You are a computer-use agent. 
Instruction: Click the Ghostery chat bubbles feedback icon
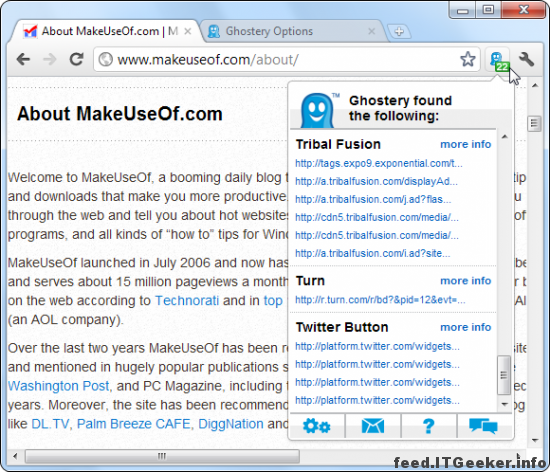(x=483, y=426)
